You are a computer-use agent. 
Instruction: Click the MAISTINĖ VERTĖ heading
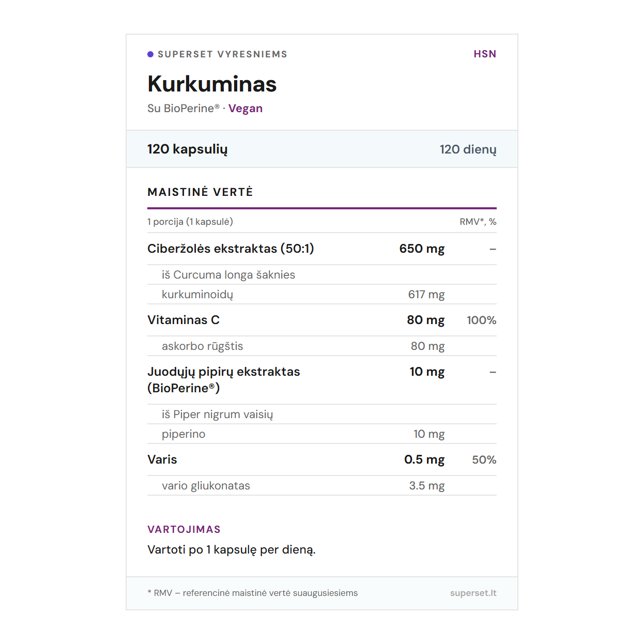[200, 192]
